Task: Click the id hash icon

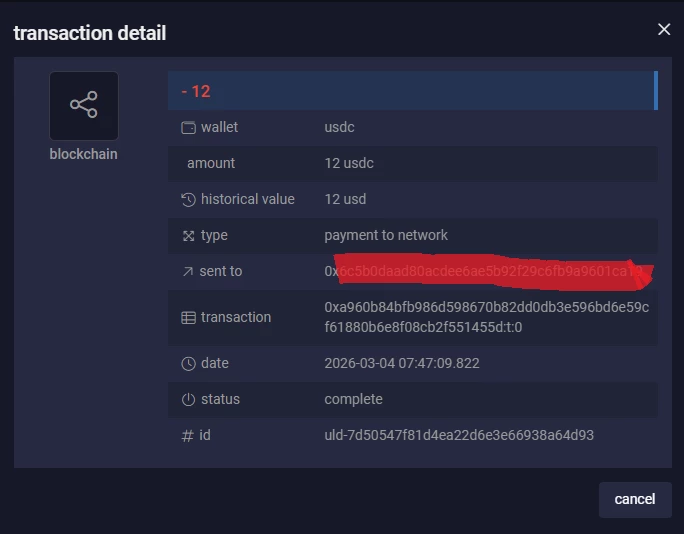Action: (188, 436)
